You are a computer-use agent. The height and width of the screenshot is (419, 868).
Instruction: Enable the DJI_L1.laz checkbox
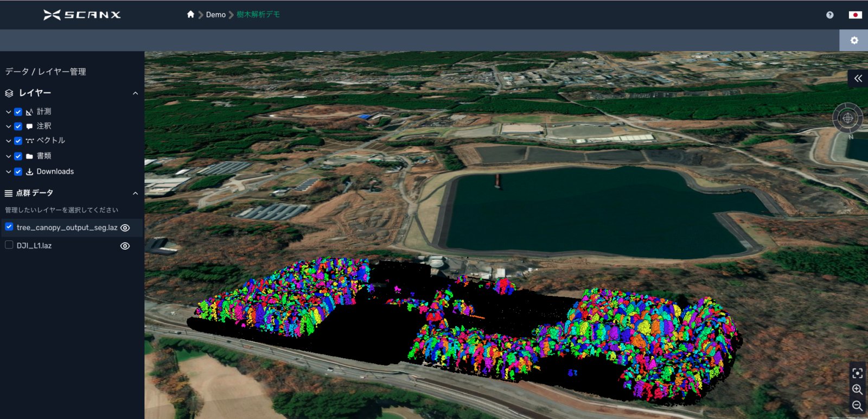(9, 245)
